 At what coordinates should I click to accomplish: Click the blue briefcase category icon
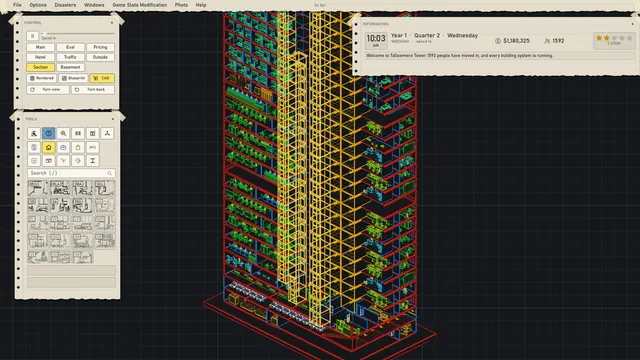pos(63,147)
